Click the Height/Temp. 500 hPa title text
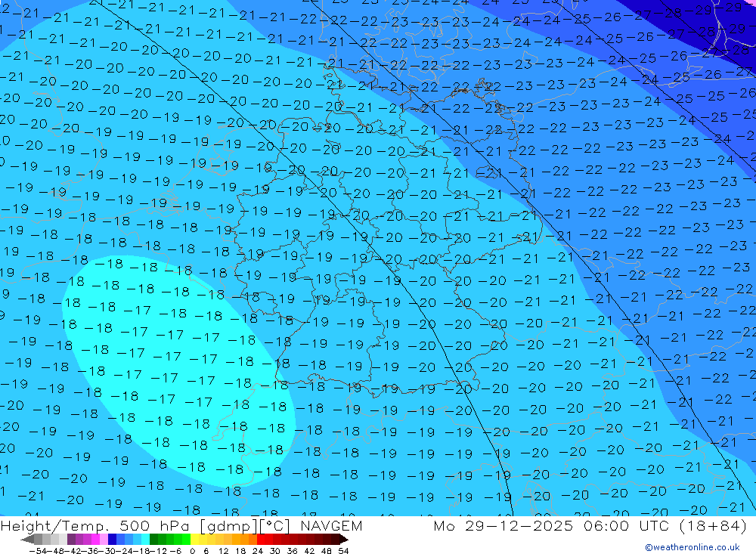 pyautogui.click(x=92, y=526)
